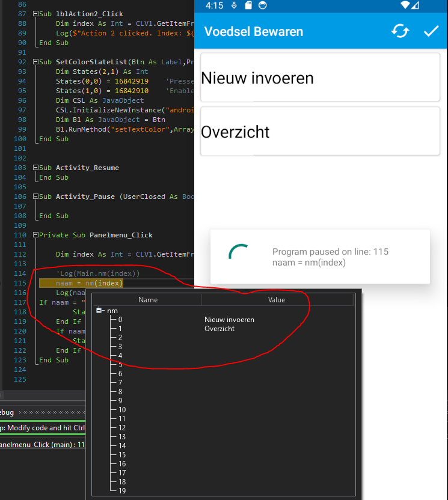Collapse the nm tree node in debugger tooltip
Screen dimensions: 448x500
pos(99,310)
